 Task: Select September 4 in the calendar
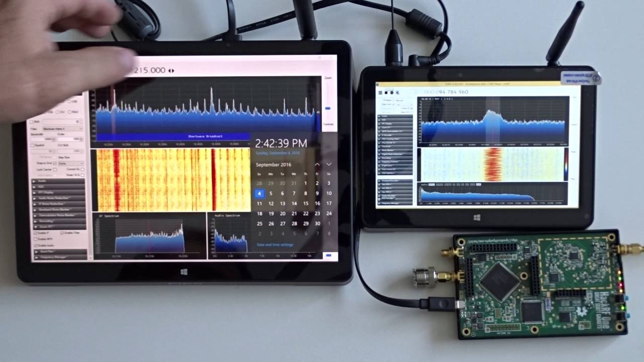click(259, 194)
